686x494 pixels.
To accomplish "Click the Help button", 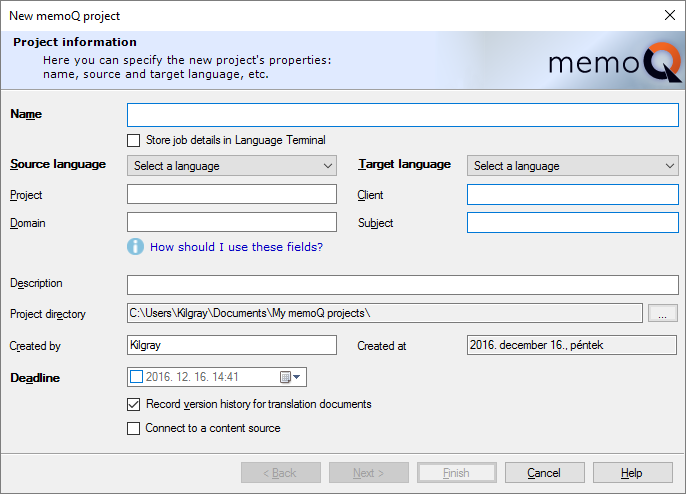I will coord(632,473).
